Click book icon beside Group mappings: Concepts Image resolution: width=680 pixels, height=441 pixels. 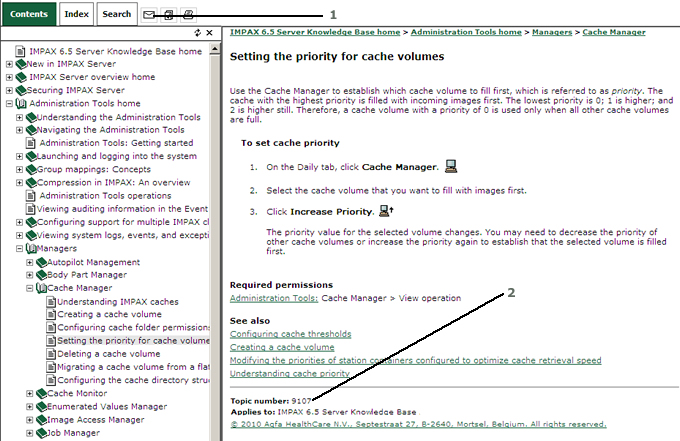pyautogui.click(x=31, y=170)
